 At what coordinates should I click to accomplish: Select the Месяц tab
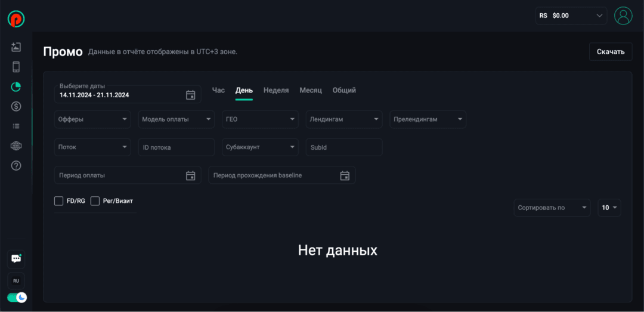(x=311, y=90)
